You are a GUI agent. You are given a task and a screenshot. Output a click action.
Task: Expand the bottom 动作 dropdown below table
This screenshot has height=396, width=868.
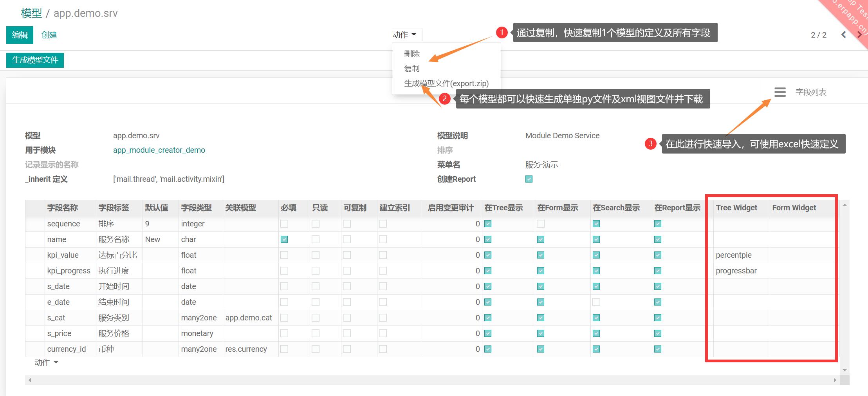[46, 363]
